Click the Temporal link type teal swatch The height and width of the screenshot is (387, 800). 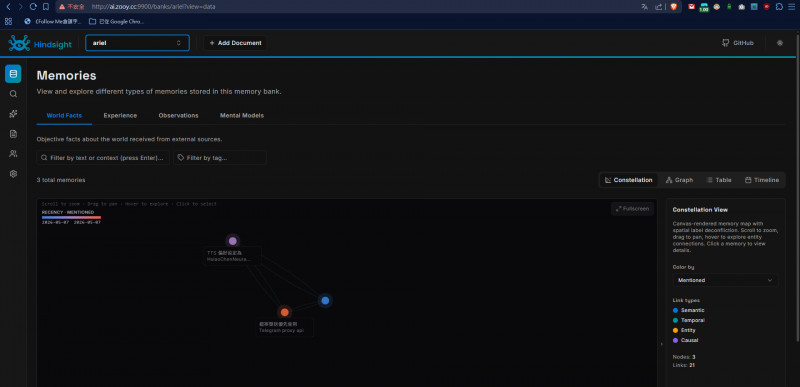676,320
